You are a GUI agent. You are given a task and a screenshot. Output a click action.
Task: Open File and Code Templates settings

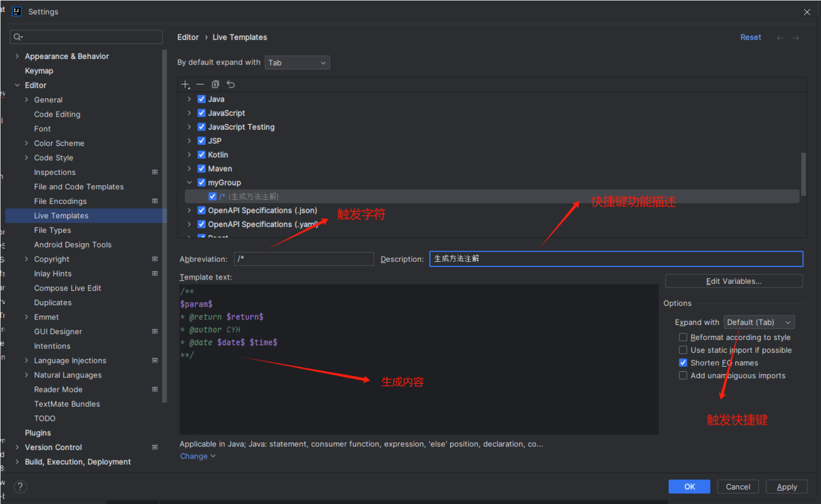click(x=79, y=187)
